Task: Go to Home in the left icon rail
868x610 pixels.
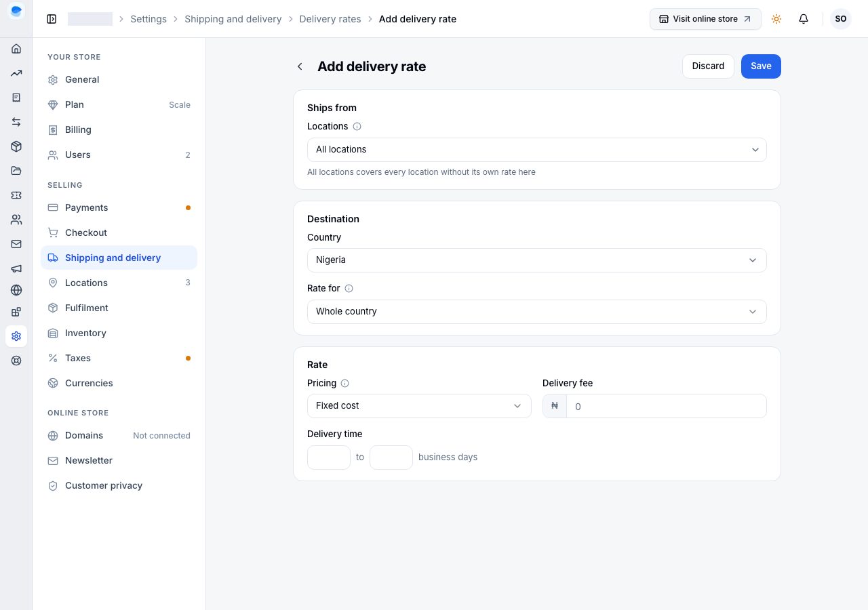Action: [16, 49]
